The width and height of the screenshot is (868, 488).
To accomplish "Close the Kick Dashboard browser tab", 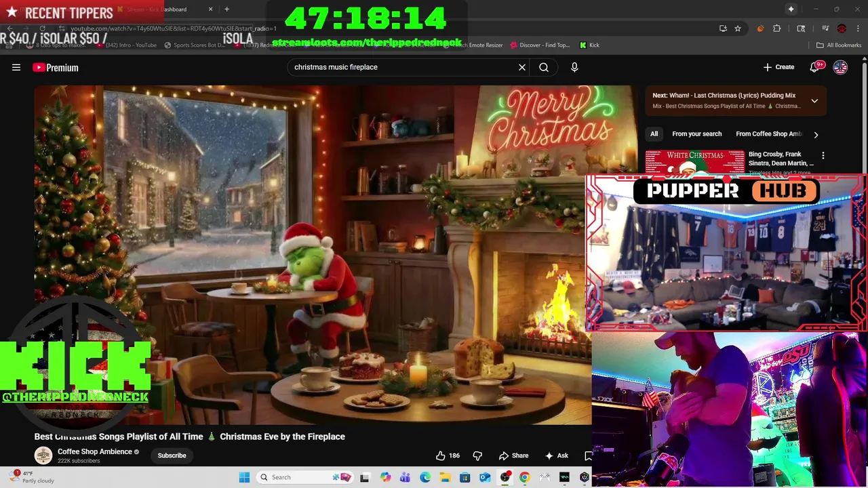I will tap(210, 9).
